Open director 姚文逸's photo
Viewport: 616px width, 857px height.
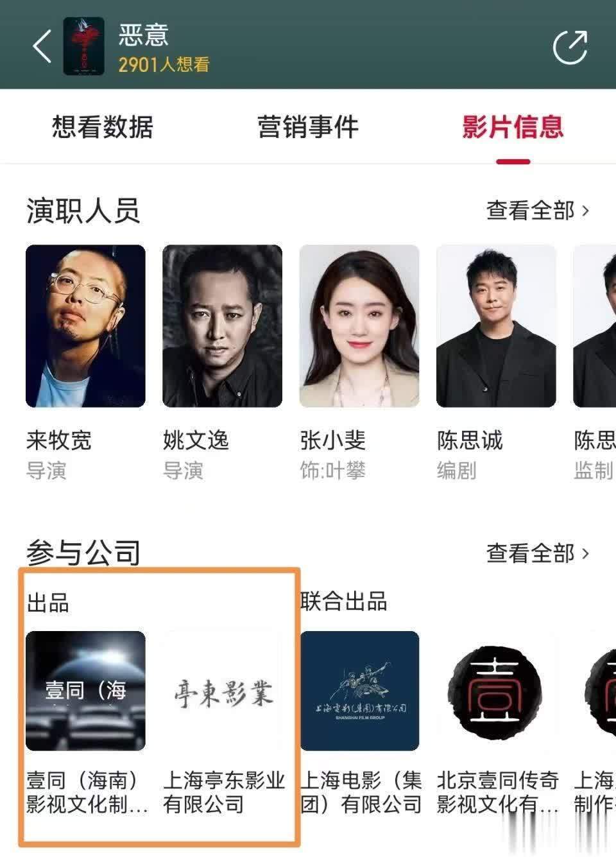[x=222, y=326]
